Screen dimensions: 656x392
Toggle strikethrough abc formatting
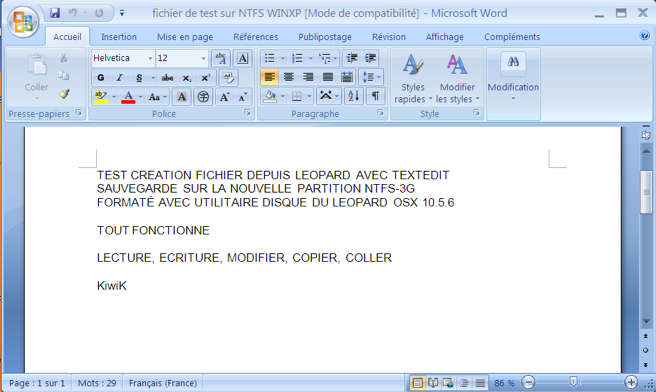click(x=167, y=78)
